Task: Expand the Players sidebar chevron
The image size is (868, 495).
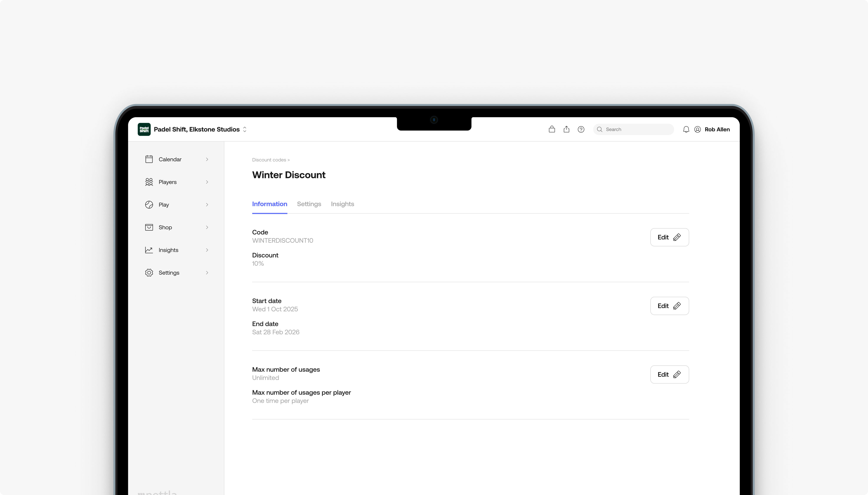Action: [207, 182]
